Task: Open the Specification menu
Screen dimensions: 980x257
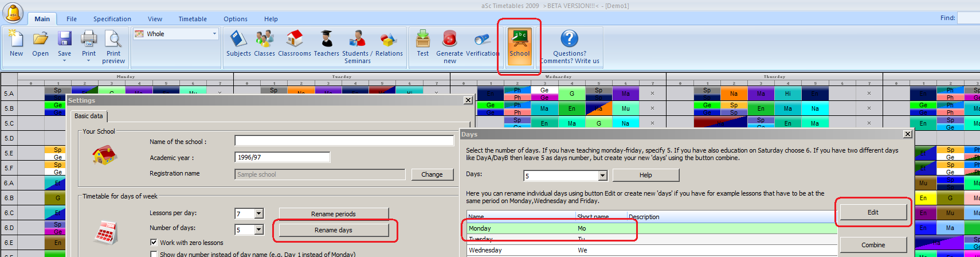Action: [112, 19]
